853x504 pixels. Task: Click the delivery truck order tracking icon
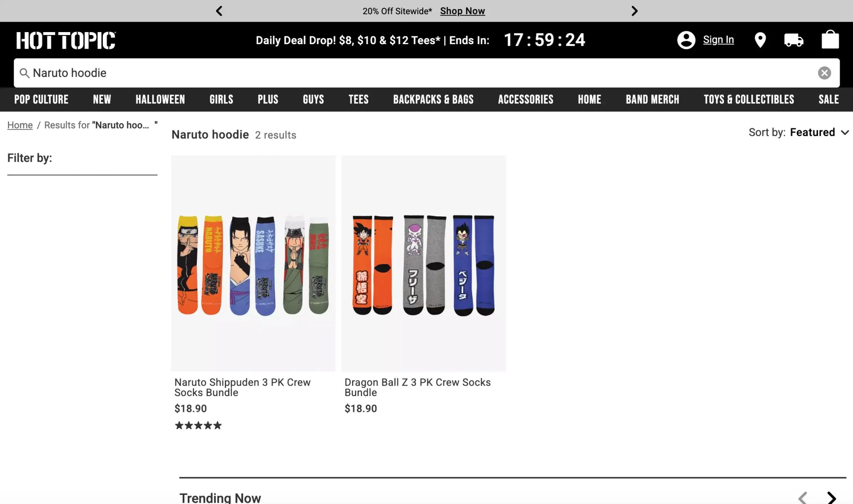click(x=793, y=40)
